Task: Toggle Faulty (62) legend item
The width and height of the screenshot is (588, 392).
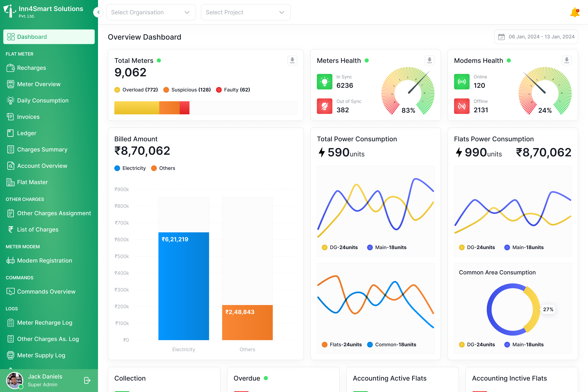Action: (x=233, y=90)
